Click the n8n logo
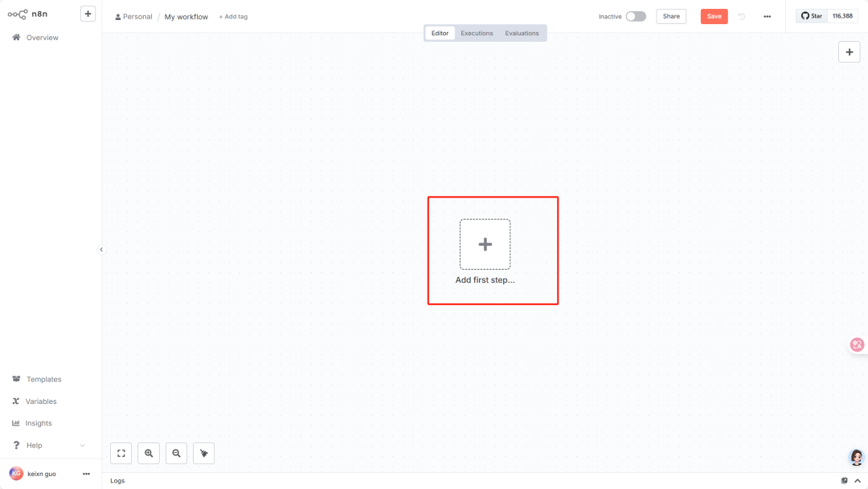 (27, 14)
